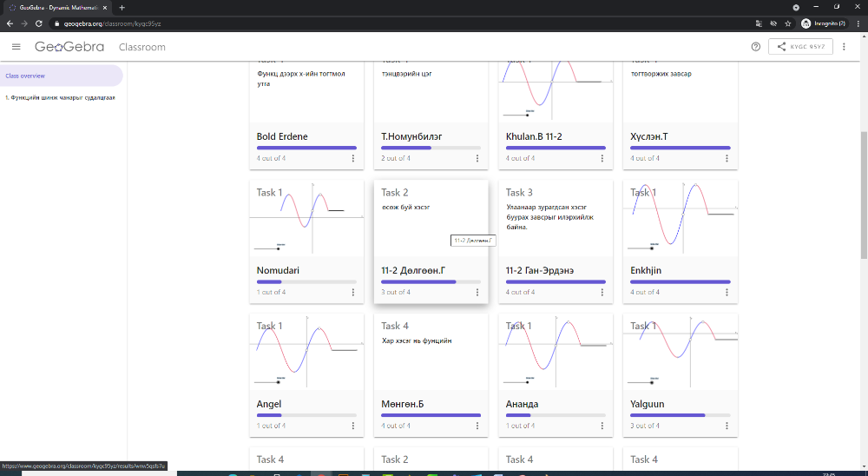Open Nomudari's Task 1 graph thumbnail
868x476 pixels.
(306, 218)
